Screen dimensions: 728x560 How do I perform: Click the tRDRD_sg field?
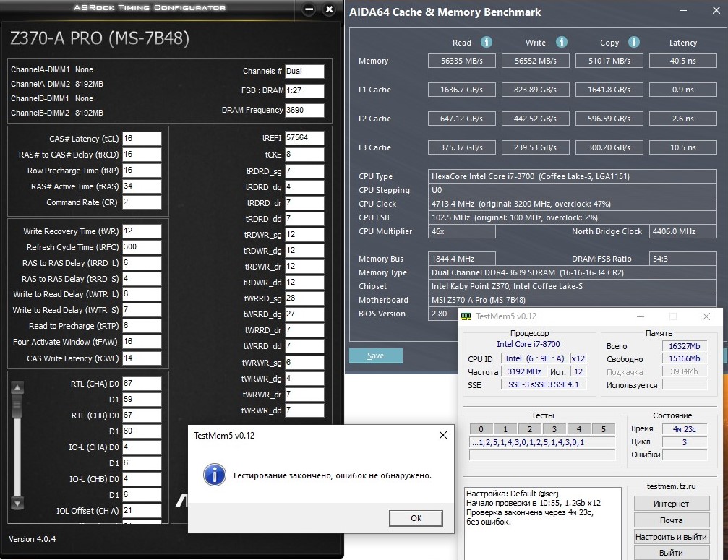click(304, 171)
